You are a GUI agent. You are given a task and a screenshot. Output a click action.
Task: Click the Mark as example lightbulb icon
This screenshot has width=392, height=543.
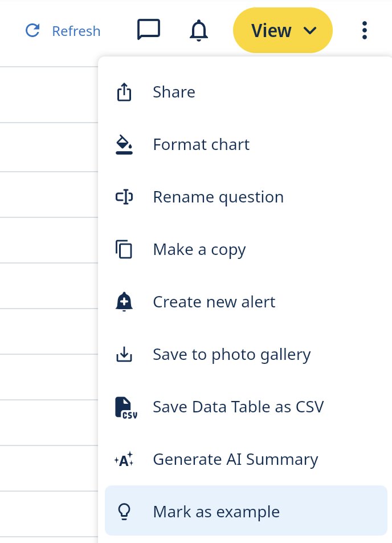(x=124, y=512)
